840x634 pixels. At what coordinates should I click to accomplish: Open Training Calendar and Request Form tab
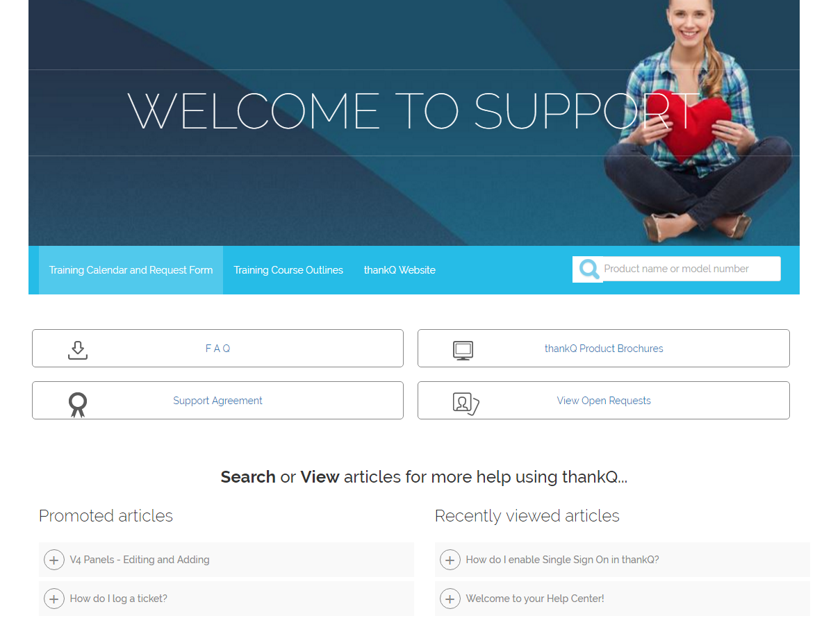[x=131, y=270]
